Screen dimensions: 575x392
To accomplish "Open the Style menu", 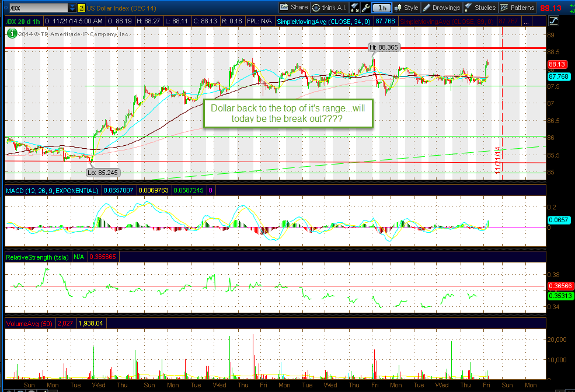I will point(407,8).
